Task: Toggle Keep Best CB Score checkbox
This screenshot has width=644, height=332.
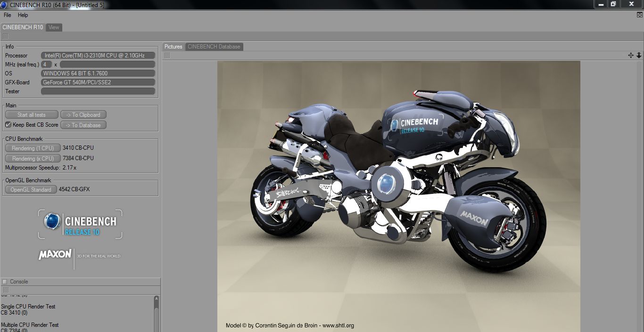Action: pyautogui.click(x=8, y=125)
